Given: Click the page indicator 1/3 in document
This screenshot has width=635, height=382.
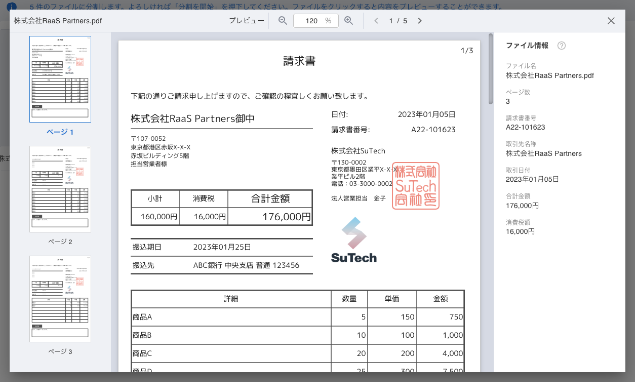Looking at the screenshot, I should coord(467,51).
